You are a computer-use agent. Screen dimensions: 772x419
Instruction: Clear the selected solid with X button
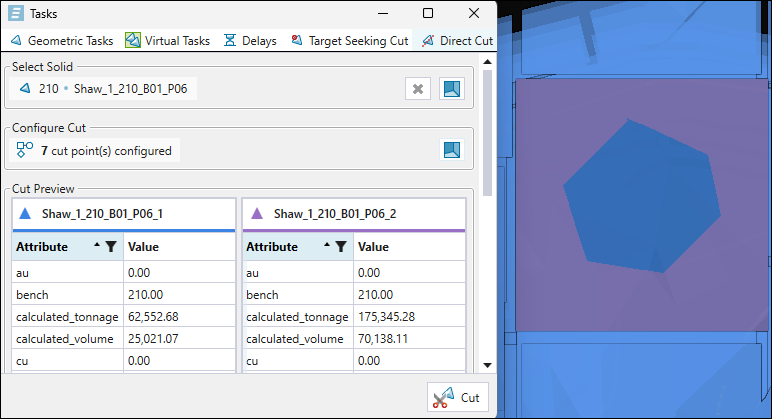418,89
